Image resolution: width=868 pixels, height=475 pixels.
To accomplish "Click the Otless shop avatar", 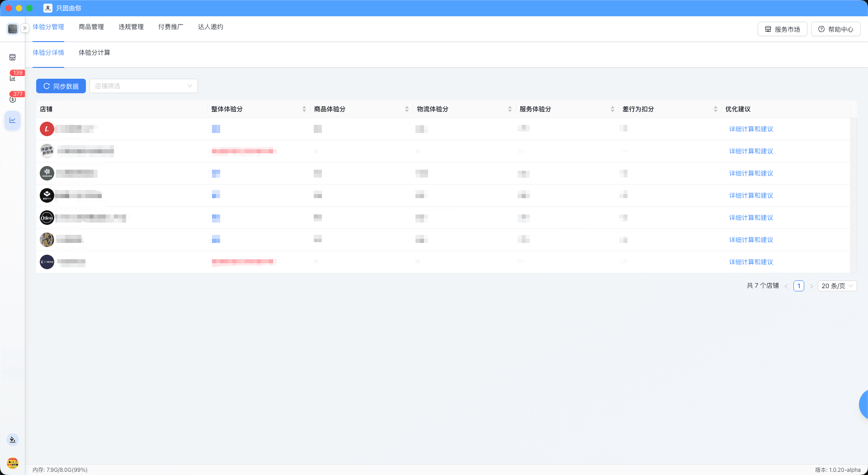I will click(x=47, y=218).
